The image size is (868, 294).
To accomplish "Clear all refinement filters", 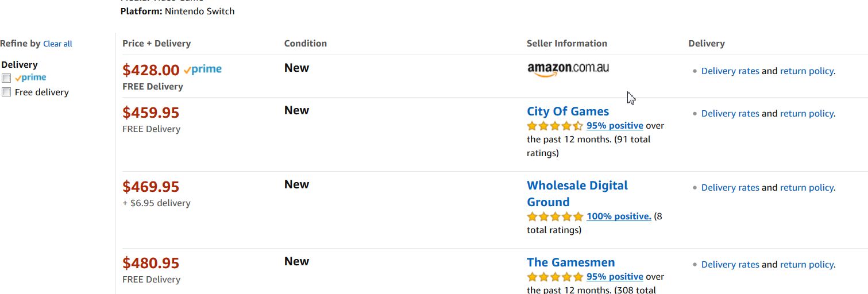I will (57, 44).
